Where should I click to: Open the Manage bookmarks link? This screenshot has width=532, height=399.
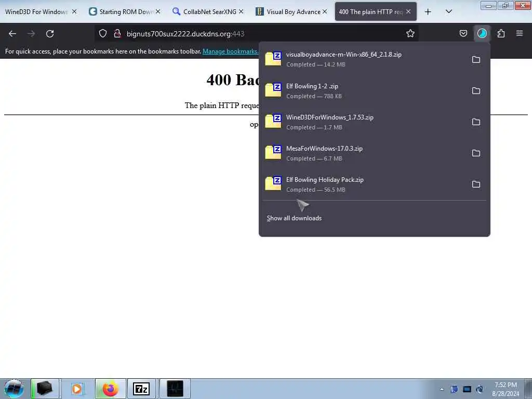click(230, 51)
